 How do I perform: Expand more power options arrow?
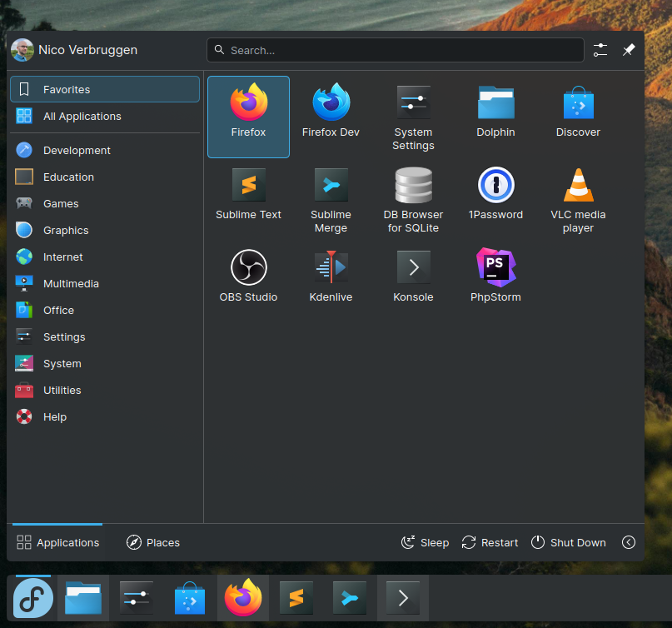629,542
